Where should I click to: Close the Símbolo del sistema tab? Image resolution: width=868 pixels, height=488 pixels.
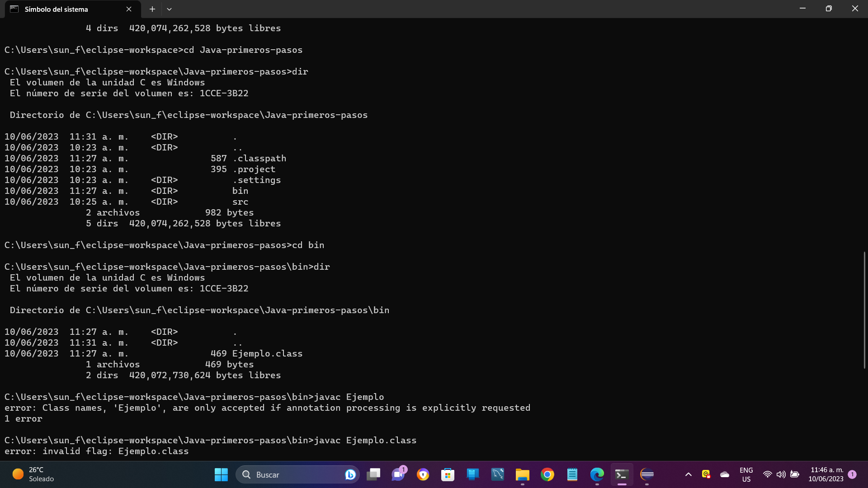click(x=129, y=9)
